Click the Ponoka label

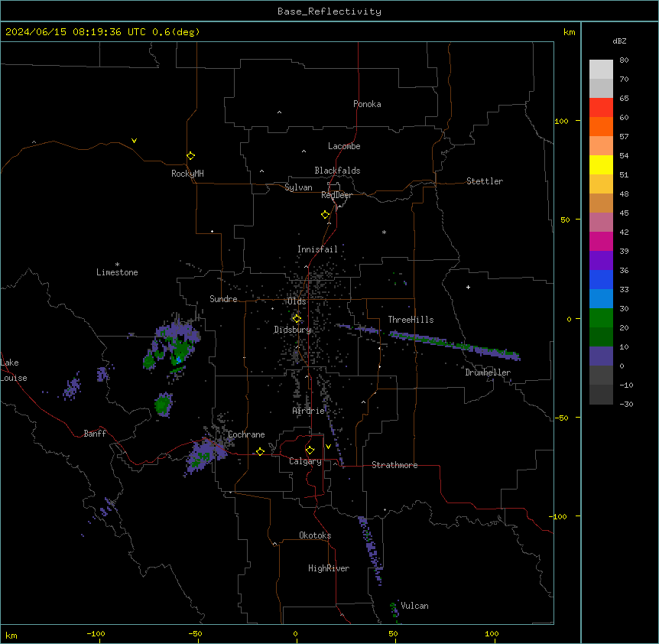click(367, 104)
